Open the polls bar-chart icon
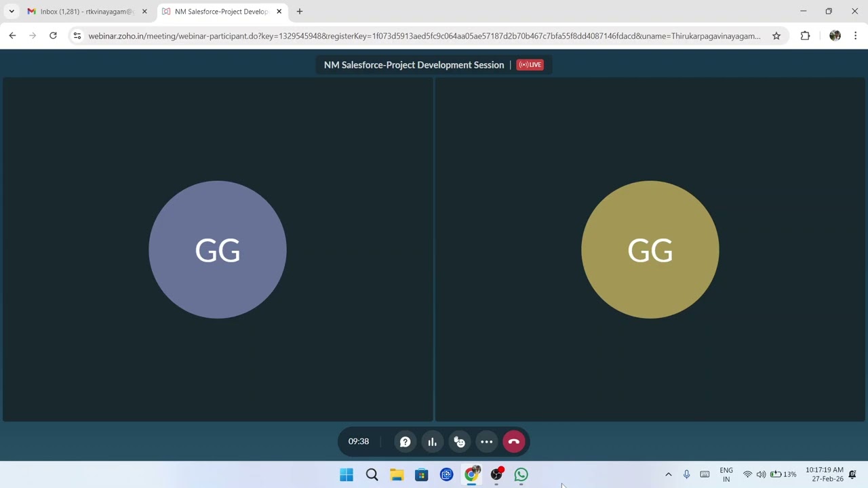Viewport: 868px width, 488px height. (x=432, y=442)
